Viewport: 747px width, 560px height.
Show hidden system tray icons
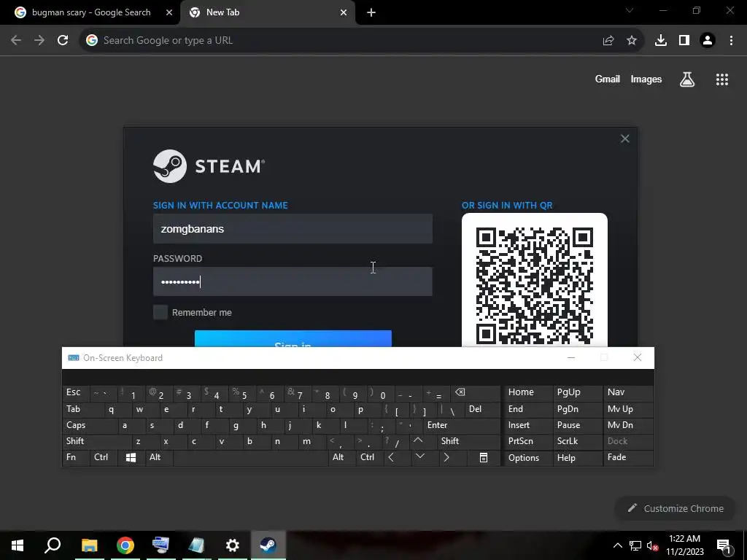617,545
